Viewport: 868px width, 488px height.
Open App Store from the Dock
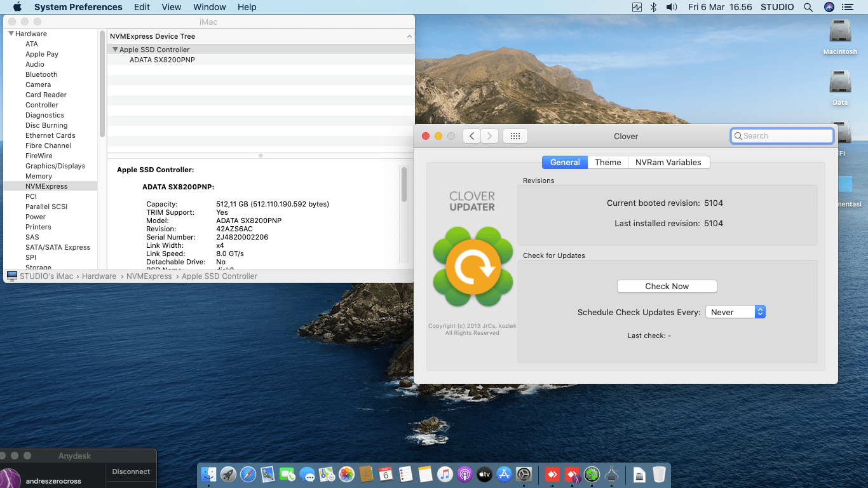click(x=504, y=474)
